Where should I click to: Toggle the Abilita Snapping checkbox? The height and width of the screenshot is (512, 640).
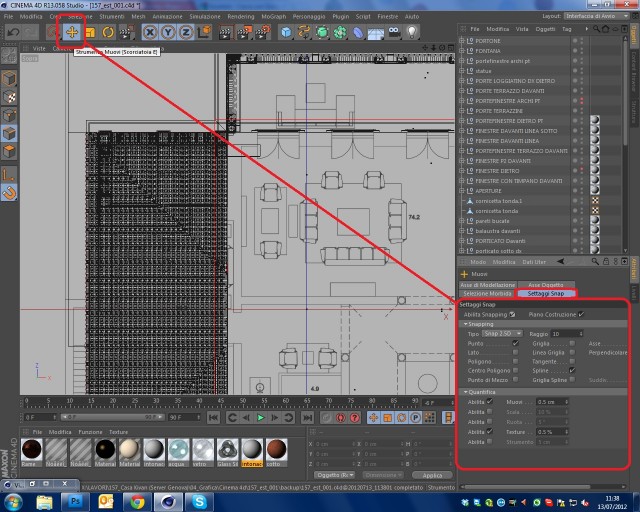[x=512, y=314]
